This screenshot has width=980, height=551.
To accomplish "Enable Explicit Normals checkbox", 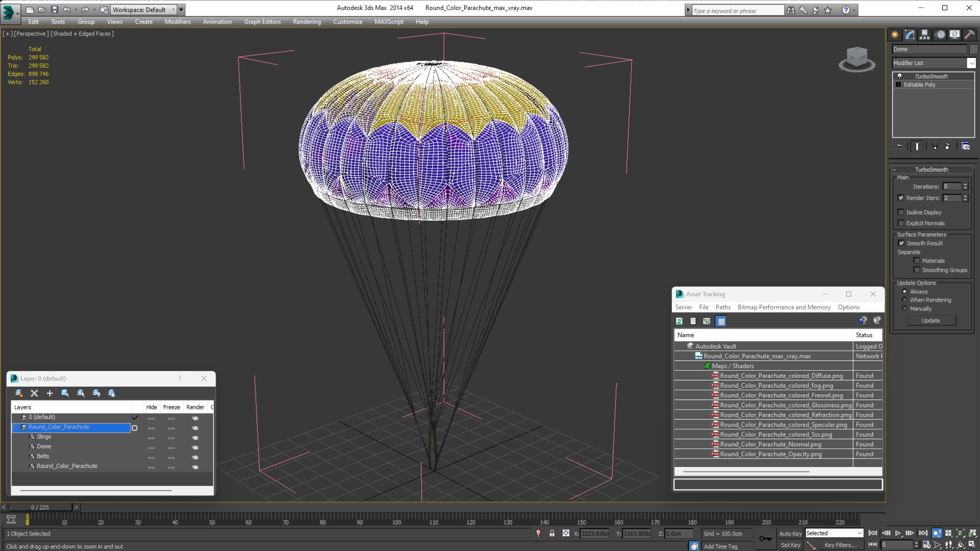I will (x=901, y=223).
